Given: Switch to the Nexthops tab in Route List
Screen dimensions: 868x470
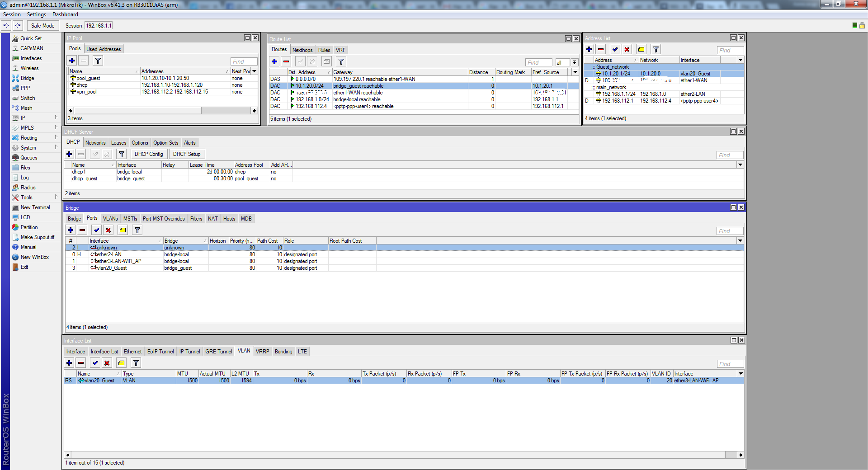Looking at the screenshot, I should tap(302, 50).
